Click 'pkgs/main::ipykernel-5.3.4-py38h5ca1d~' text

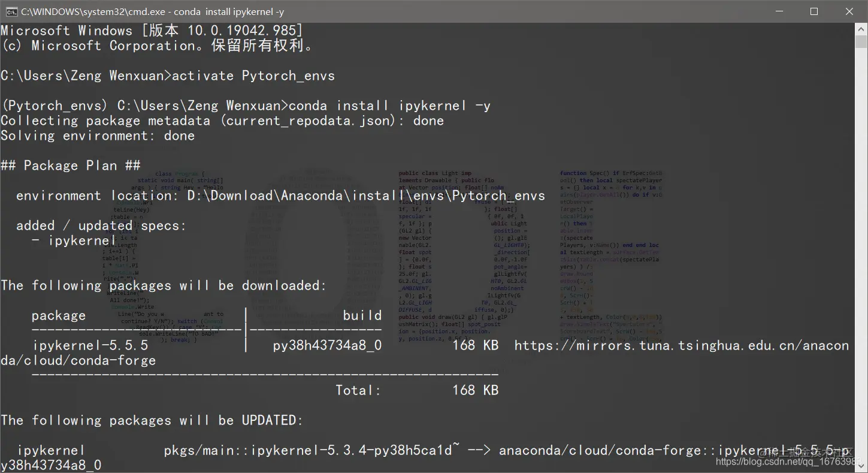[312, 450]
